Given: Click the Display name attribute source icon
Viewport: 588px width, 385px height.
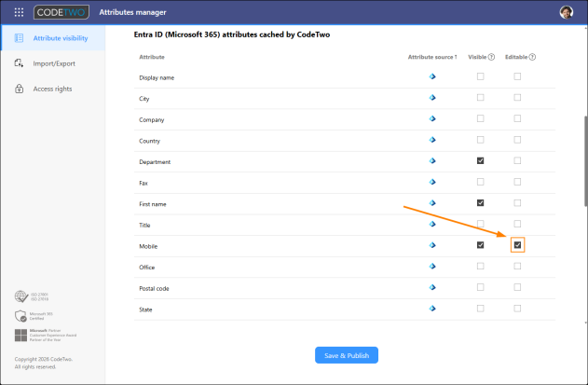Looking at the screenshot, I should (432, 76).
